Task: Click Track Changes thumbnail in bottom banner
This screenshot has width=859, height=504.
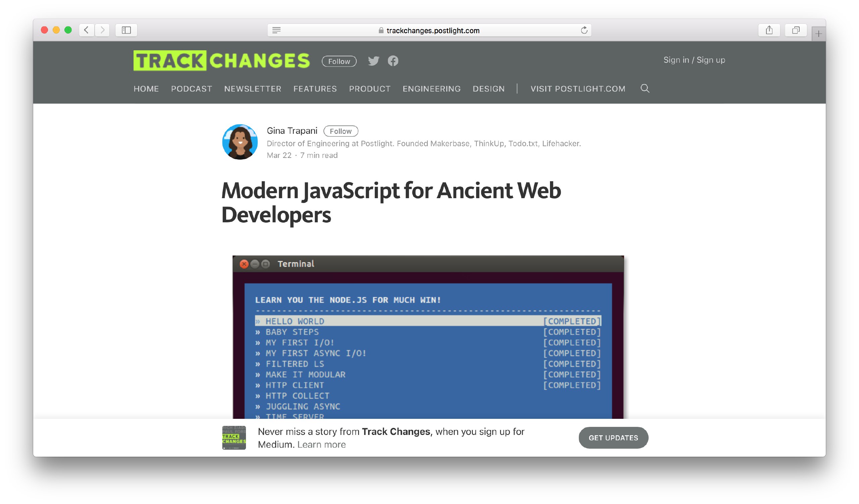Action: click(234, 438)
